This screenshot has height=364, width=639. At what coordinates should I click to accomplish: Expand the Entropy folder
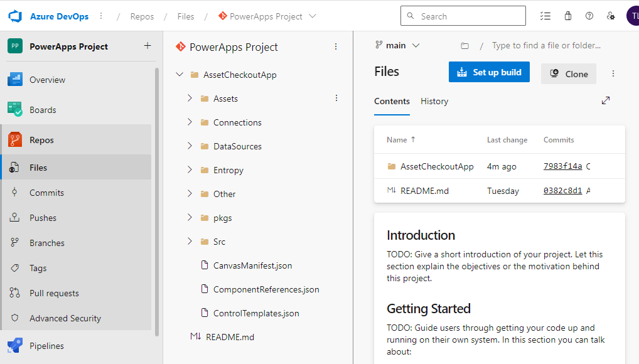[x=190, y=170]
